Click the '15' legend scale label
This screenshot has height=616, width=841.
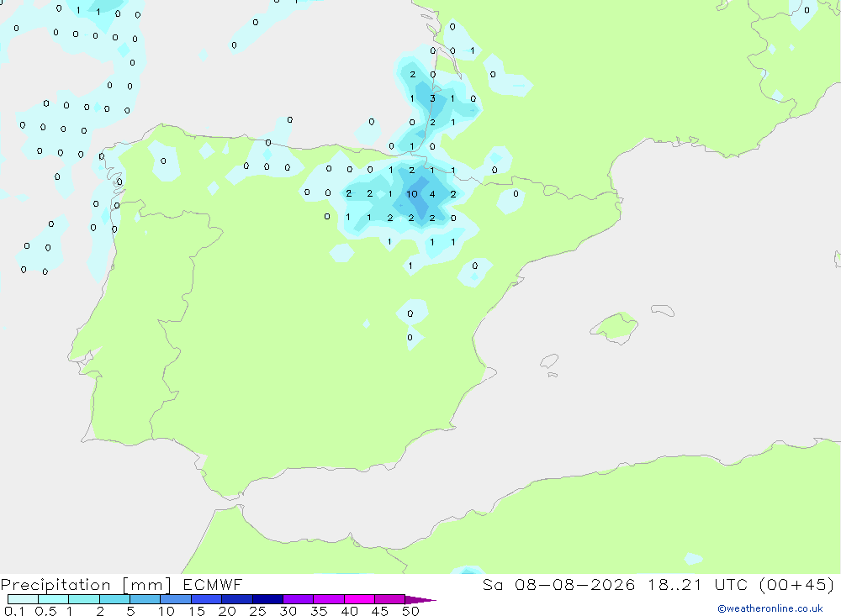pyautogui.click(x=196, y=611)
